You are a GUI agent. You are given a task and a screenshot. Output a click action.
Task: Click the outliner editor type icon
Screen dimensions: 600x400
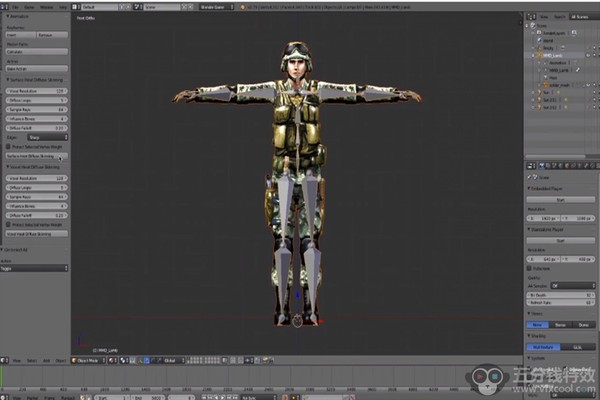click(x=529, y=16)
